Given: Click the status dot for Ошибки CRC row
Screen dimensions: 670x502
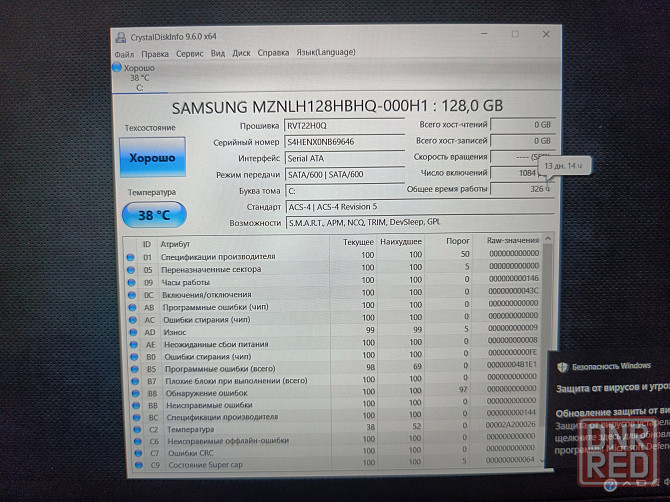Looking at the screenshot, I should coord(138,453).
